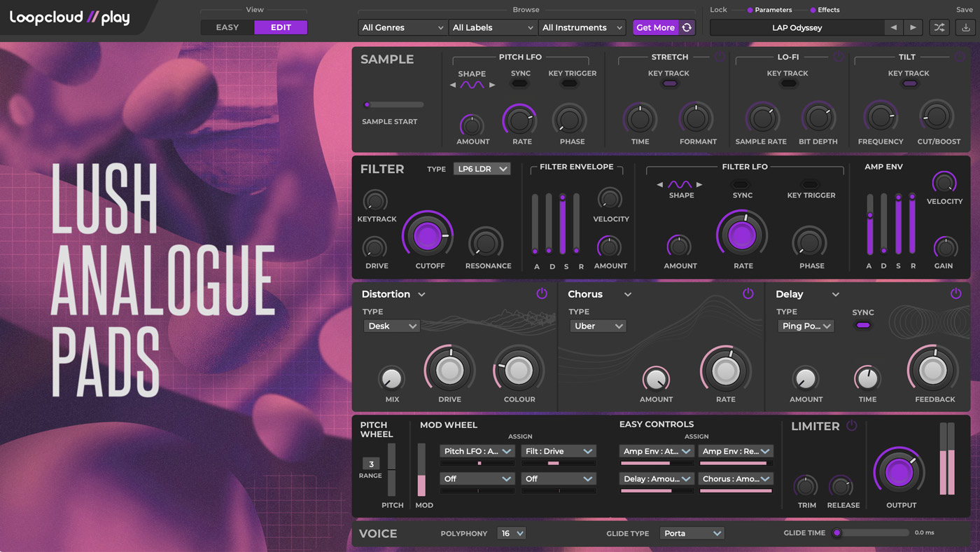Open the Distortion effect slot menu
The image size is (980, 552).
click(421, 295)
